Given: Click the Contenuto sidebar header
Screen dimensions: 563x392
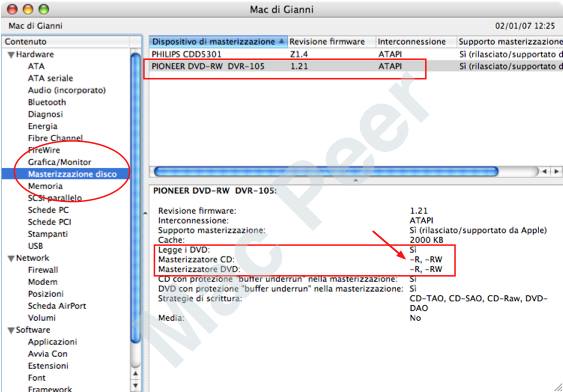Looking at the screenshot, I should [x=67, y=42].
